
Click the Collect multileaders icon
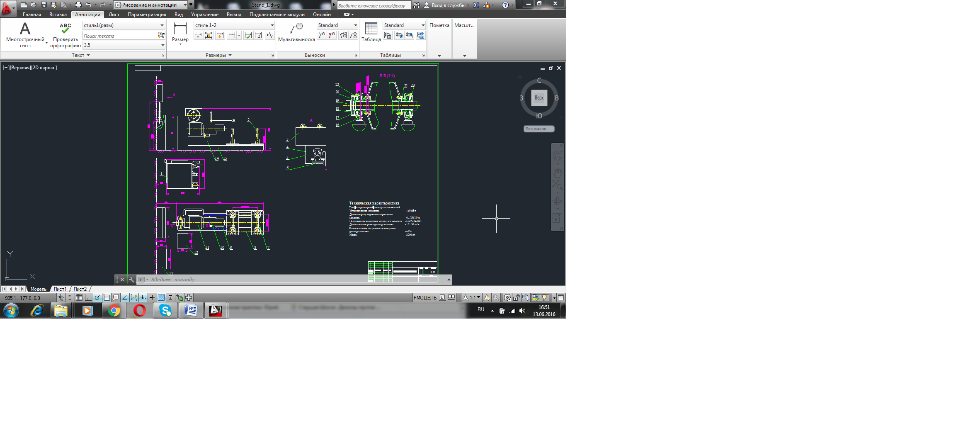pyautogui.click(x=353, y=36)
